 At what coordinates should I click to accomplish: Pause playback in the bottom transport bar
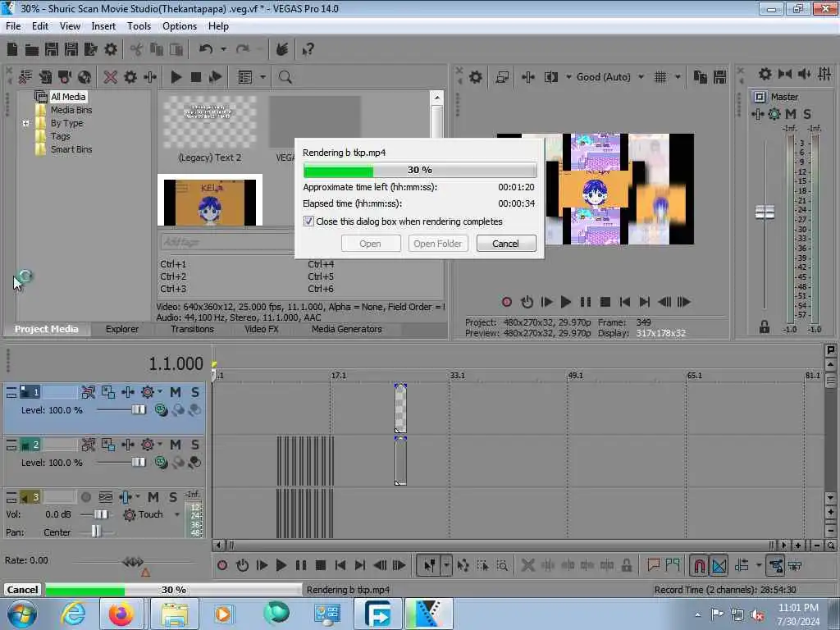[x=301, y=565]
